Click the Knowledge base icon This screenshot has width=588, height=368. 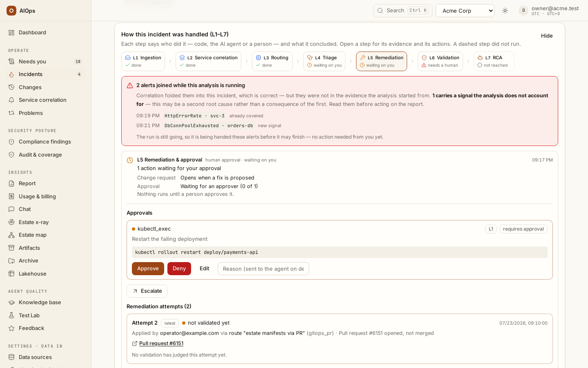coord(11,303)
